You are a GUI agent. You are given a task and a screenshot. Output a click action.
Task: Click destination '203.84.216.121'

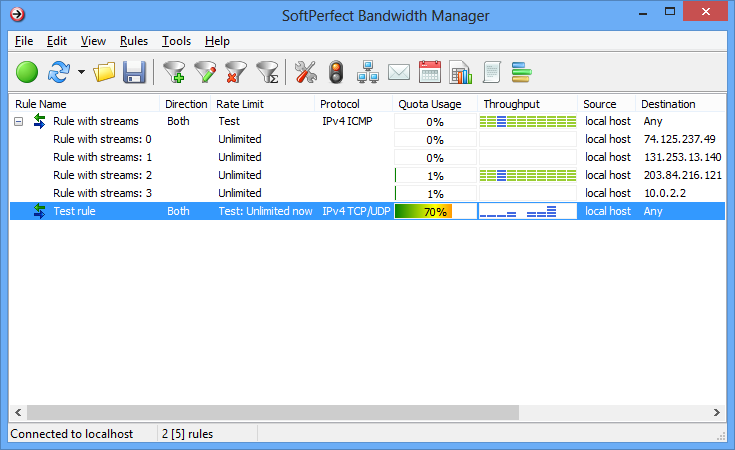[x=682, y=175]
